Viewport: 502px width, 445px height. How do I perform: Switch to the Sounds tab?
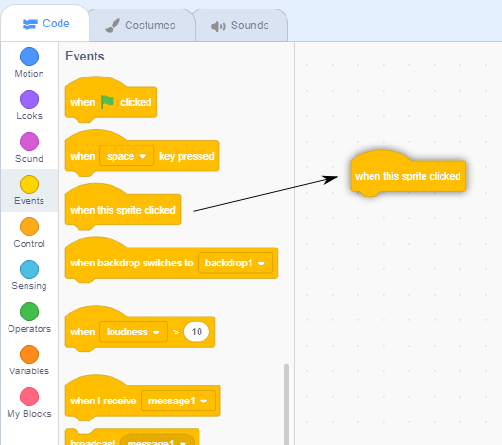click(240, 25)
